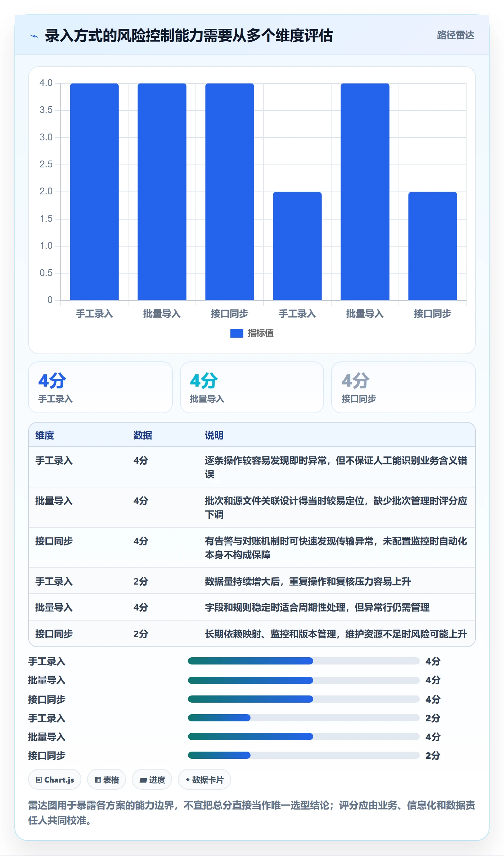Click the 2分 cell in the 数据量持续增大后 row
504x856 pixels.
(141, 581)
